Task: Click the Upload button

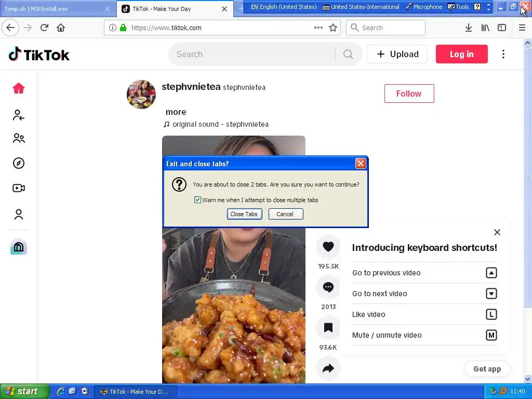Action: pyautogui.click(x=397, y=54)
